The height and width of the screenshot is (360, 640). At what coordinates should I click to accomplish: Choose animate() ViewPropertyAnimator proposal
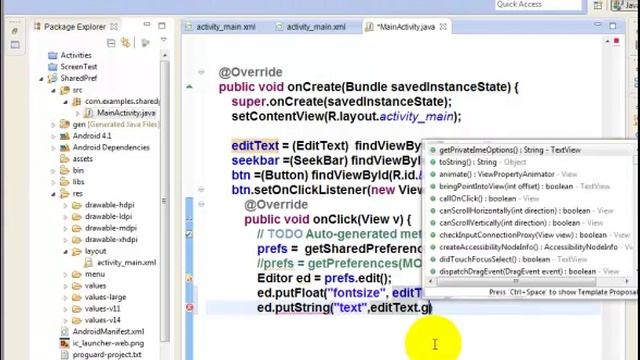(531, 174)
